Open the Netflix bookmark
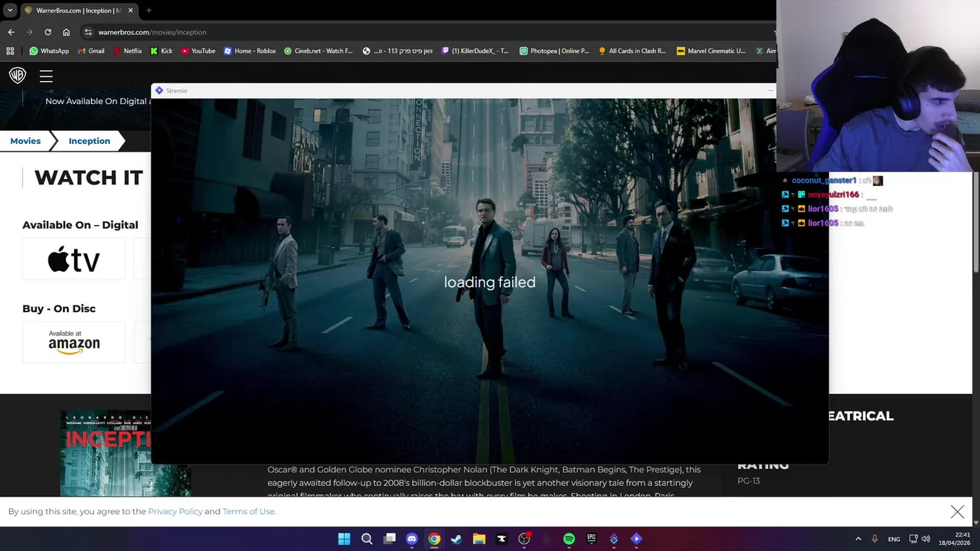The image size is (980, 551). tap(127, 51)
